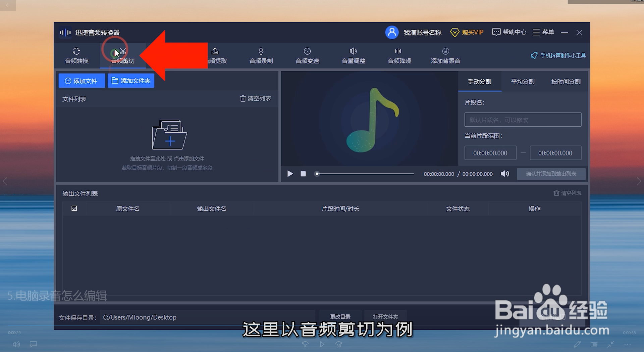The width and height of the screenshot is (644, 352).
Task: Click the 片段名 segment name input field
Action: click(x=523, y=120)
